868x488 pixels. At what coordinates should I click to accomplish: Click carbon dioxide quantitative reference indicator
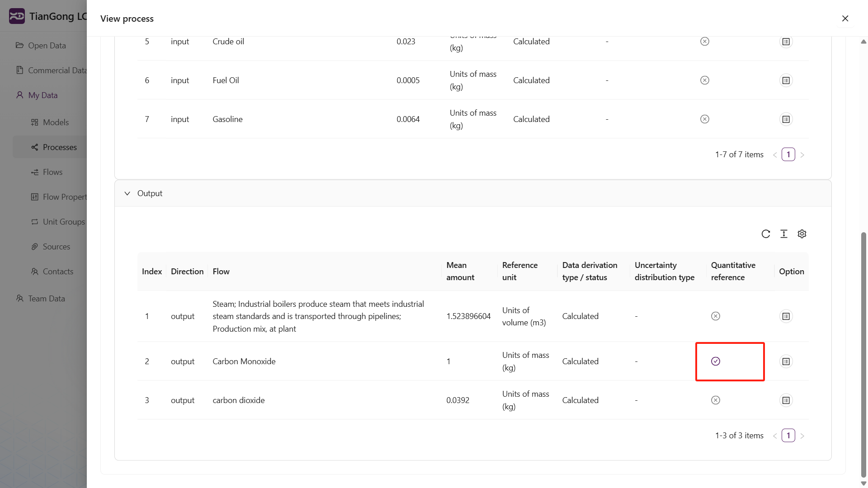click(x=715, y=400)
